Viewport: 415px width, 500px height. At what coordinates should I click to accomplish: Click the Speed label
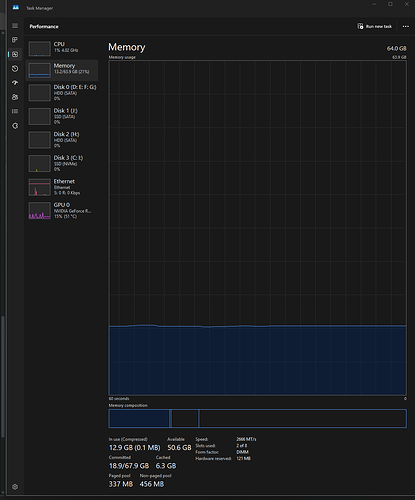click(x=202, y=439)
